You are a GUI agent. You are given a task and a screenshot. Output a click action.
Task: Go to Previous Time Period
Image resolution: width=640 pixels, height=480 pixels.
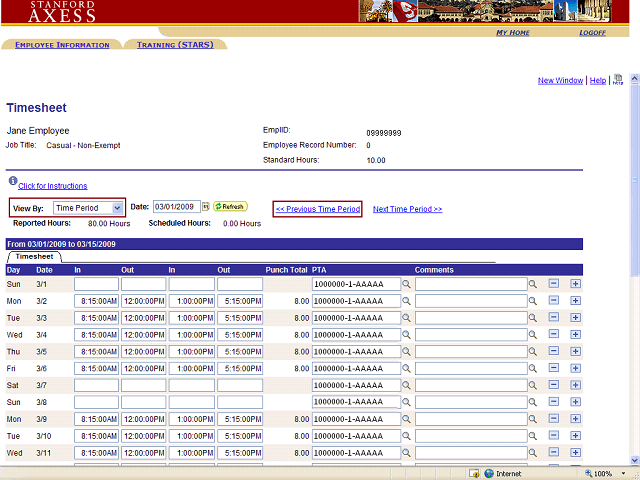(x=318, y=209)
